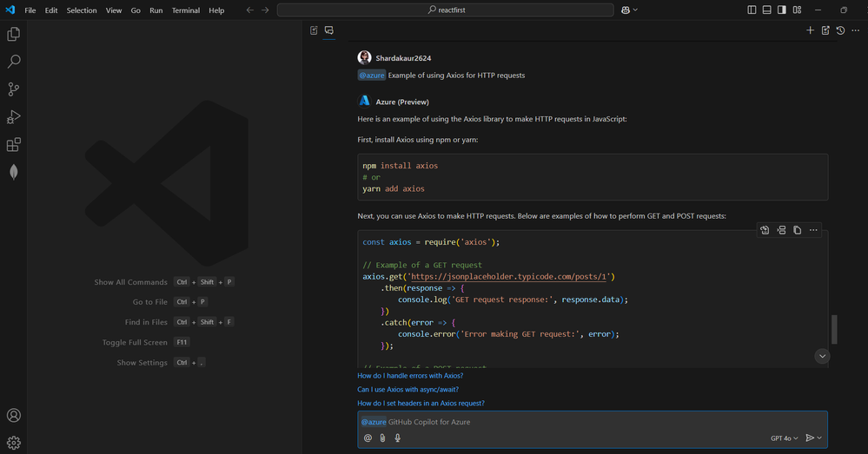868x454 pixels.
Task: Open chat in editor icon
Action: pos(825,30)
